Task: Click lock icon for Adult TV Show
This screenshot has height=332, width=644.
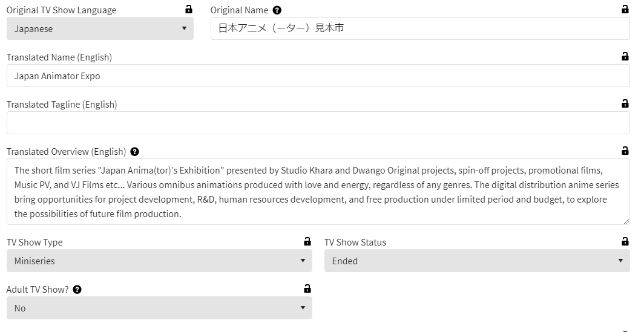Action: (307, 289)
